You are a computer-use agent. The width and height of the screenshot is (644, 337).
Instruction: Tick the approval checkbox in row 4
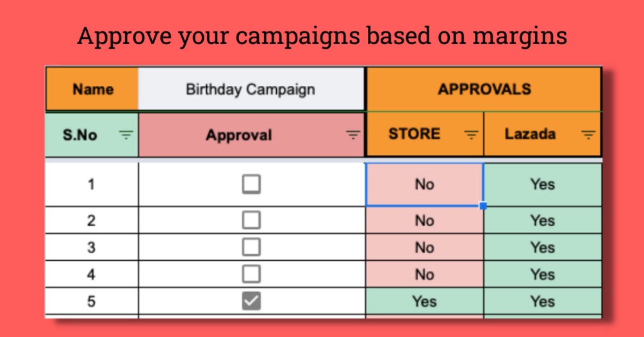coord(251,274)
